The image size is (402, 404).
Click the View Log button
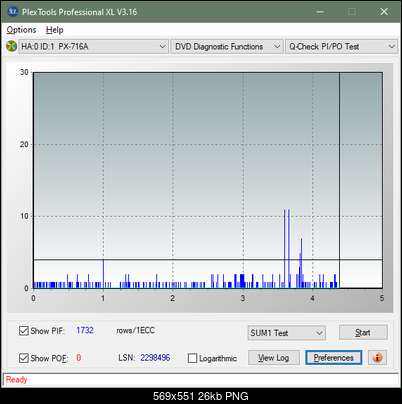pyautogui.click(x=274, y=358)
